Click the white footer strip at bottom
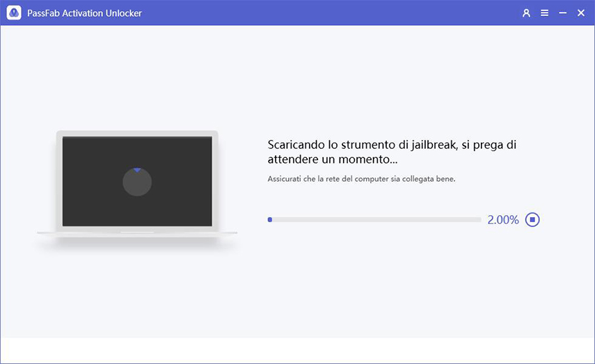This screenshot has height=364, width=595. point(297,351)
